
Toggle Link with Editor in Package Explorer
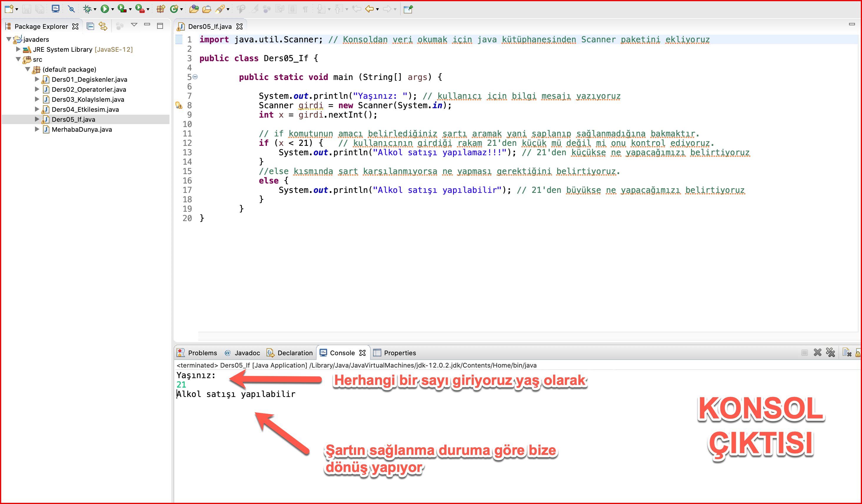click(103, 26)
